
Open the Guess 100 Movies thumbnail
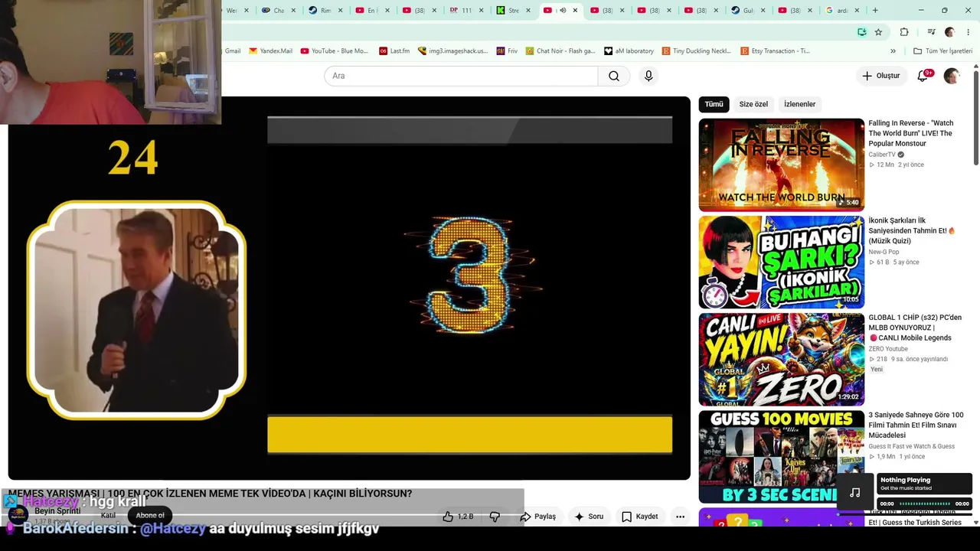pos(782,457)
